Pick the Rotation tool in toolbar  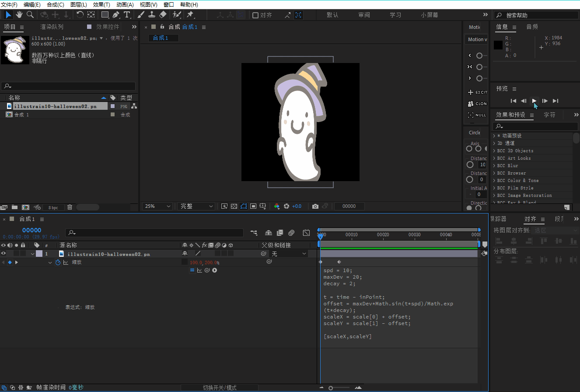tap(80, 15)
